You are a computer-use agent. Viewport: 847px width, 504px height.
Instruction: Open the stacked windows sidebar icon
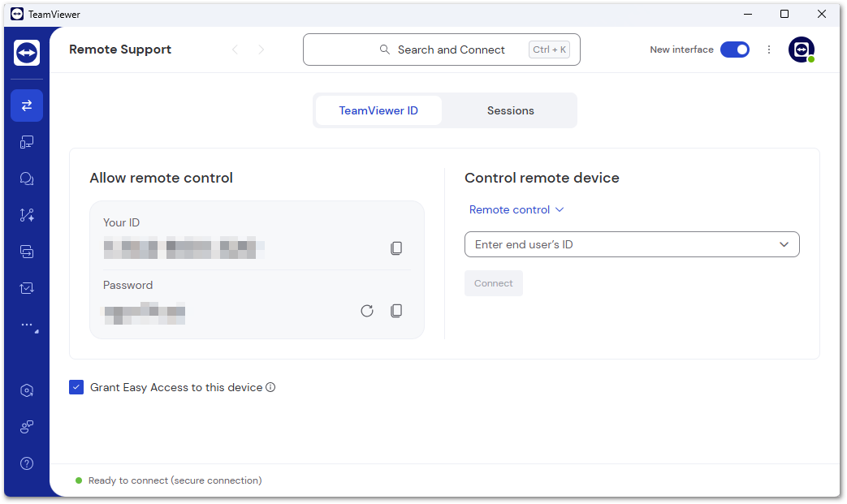point(27,252)
